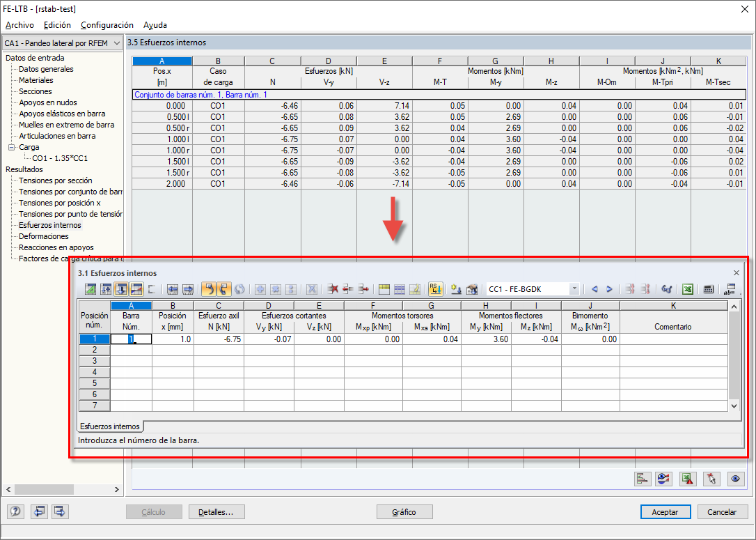Open the CC1 - FE-BGDK dropdown
Viewport: 756px width, 540px height.
pos(574,288)
